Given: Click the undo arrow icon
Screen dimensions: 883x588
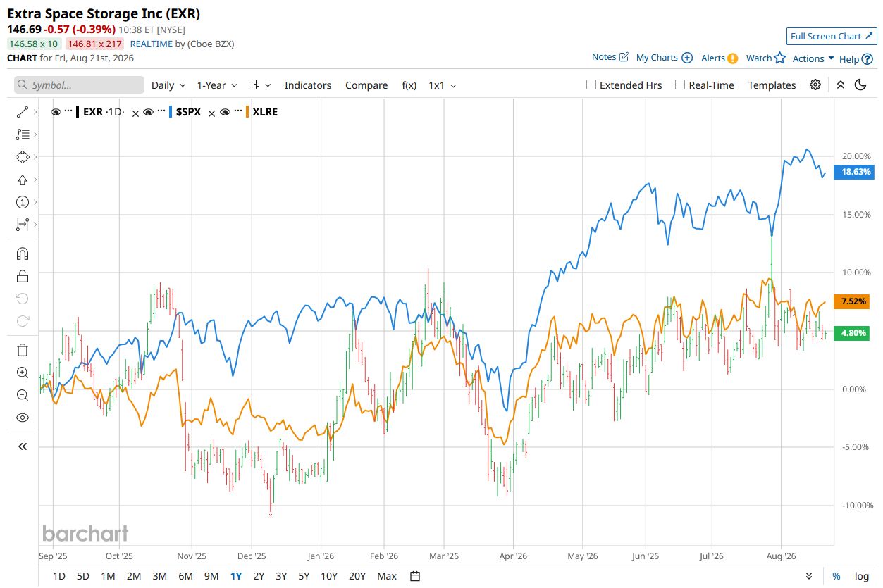Looking at the screenshot, I should click(x=22, y=299).
